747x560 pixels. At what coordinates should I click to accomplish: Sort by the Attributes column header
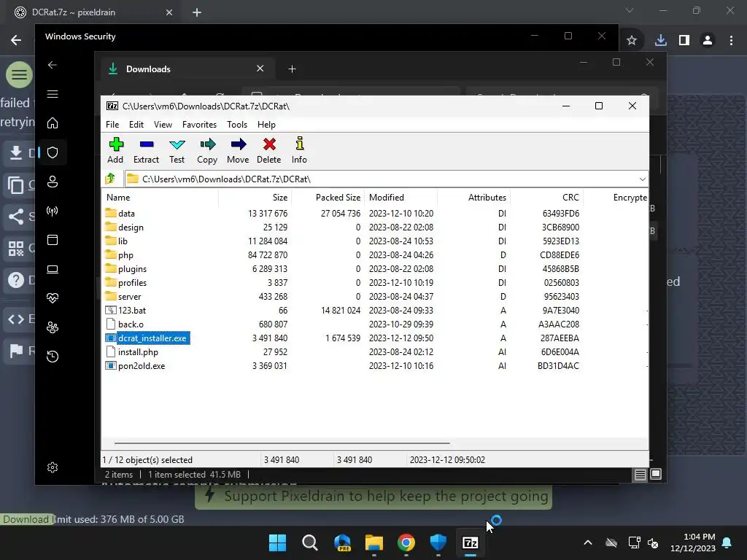tap(474, 197)
